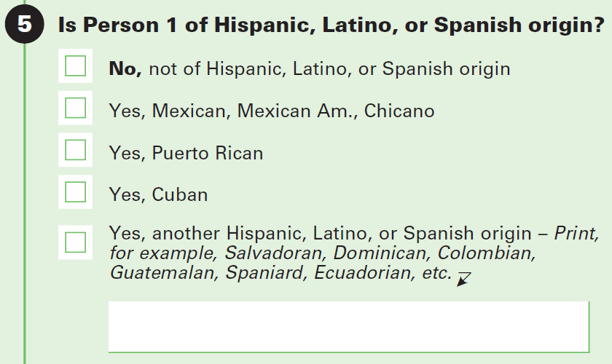This screenshot has height=364, width=612.
Task: Select the Puerto Rican checkbox
Action: [x=76, y=151]
